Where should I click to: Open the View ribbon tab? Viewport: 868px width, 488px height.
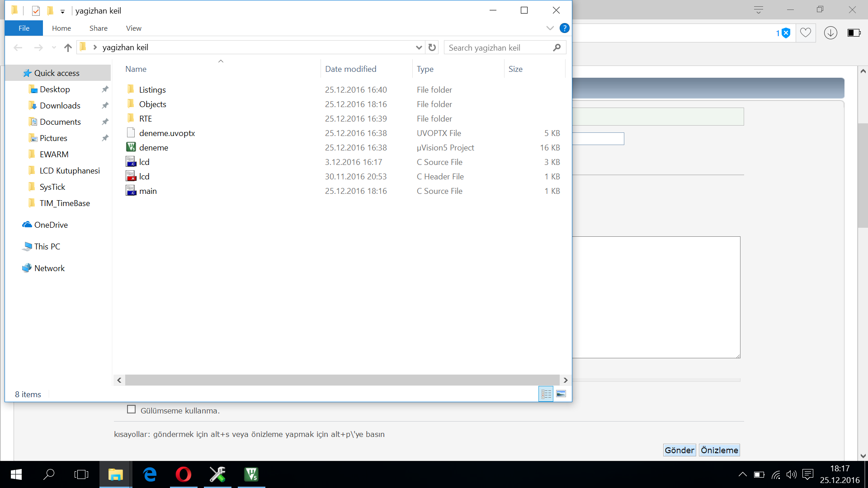pyautogui.click(x=133, y=28)
